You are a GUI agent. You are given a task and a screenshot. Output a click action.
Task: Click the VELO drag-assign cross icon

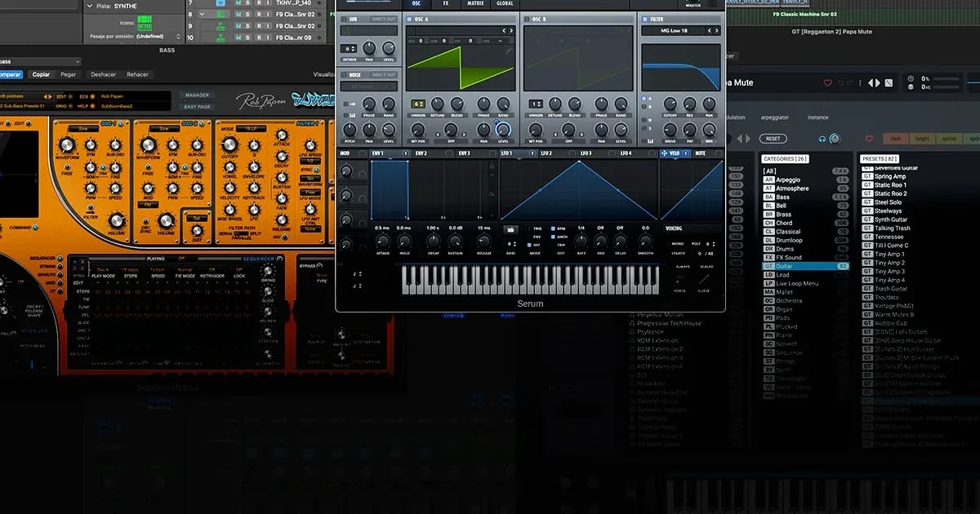pos(664,153)
